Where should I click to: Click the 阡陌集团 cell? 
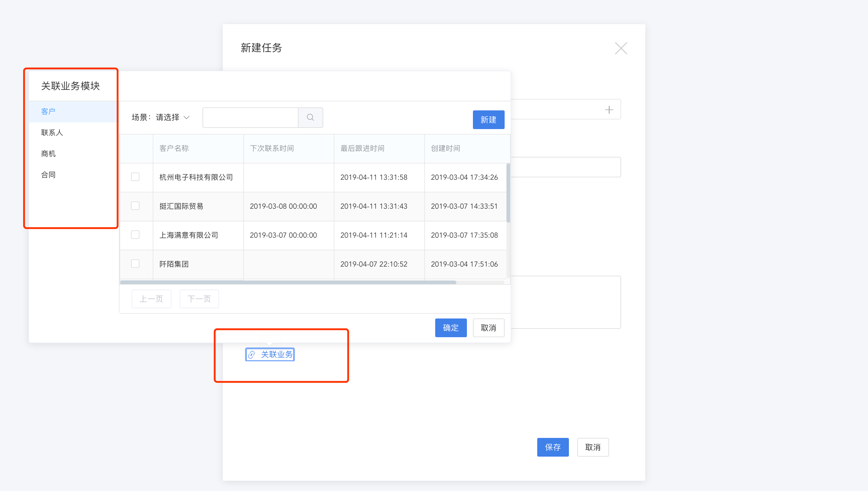pyautogui.click(x=198, y=265)
